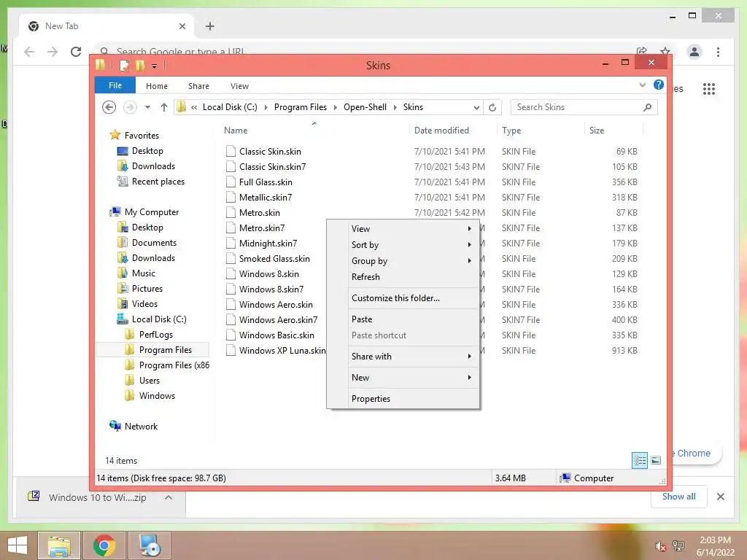The image size is (747, 560).
Task: Open the Music folder in navigation pane
Action: (144, 273)
